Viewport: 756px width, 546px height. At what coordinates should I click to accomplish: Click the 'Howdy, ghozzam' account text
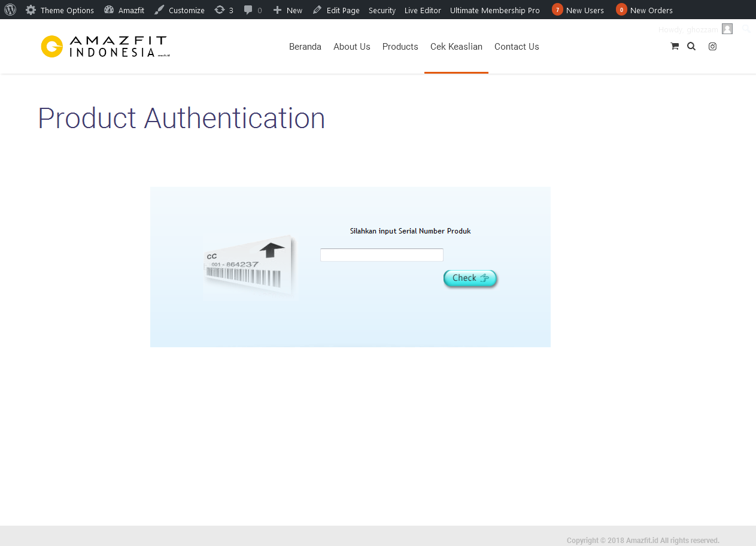point(688,29)
